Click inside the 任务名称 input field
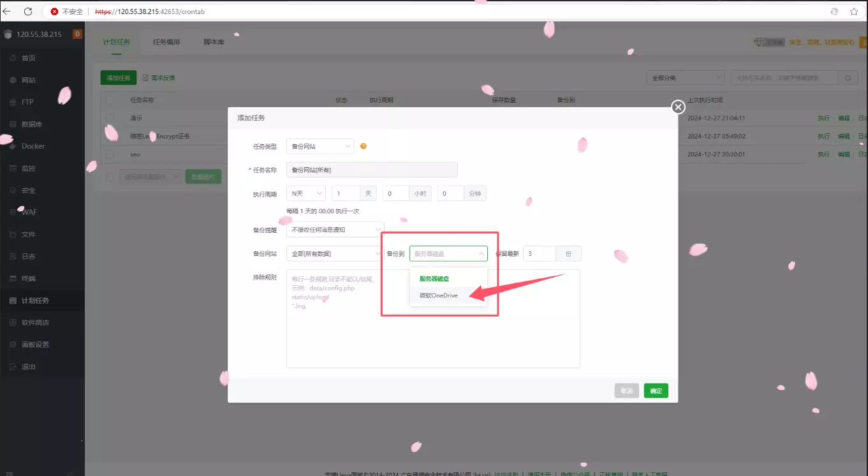This screenshot has height=476, width=868. 372,169
